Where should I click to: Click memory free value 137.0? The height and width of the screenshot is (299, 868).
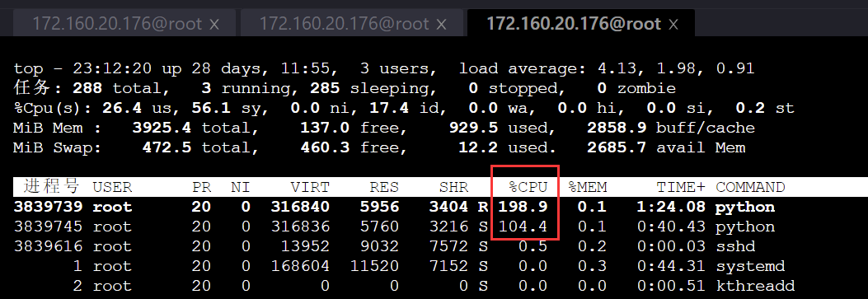pos(325,128)
